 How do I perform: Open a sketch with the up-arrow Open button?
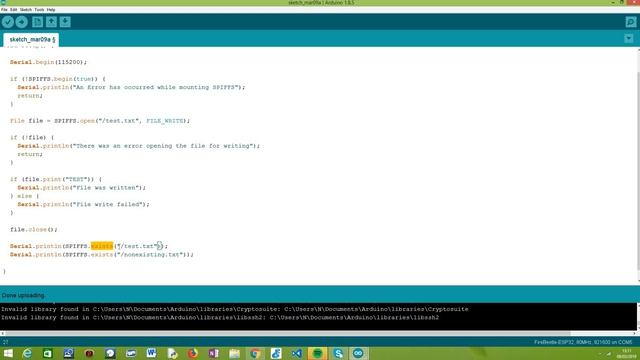(x=51, y=22)
